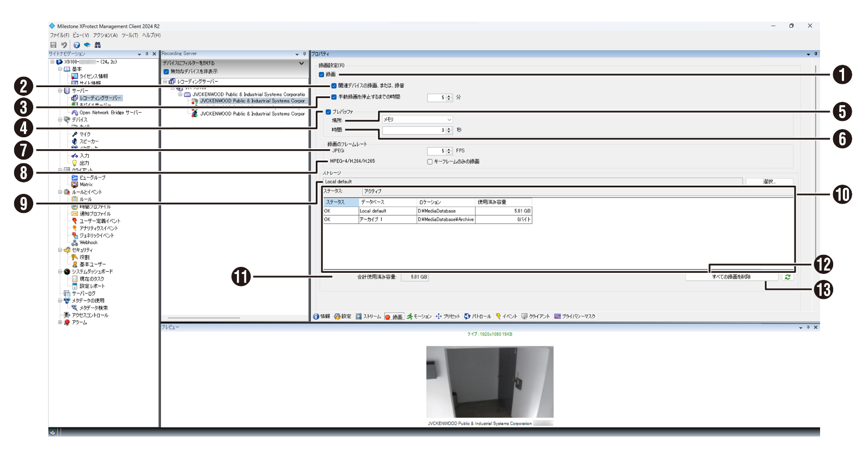Open Help via the blue question mark icon

coord(77,45)
